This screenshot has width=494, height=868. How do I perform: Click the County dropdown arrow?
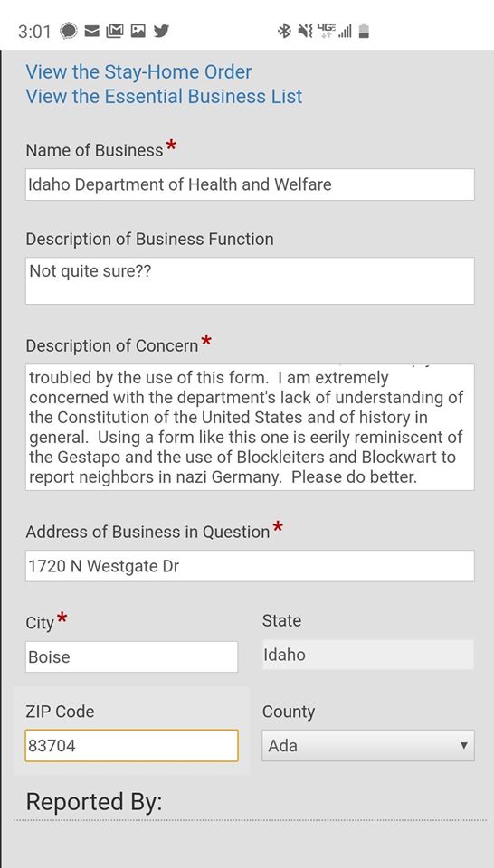click(464, 746)
